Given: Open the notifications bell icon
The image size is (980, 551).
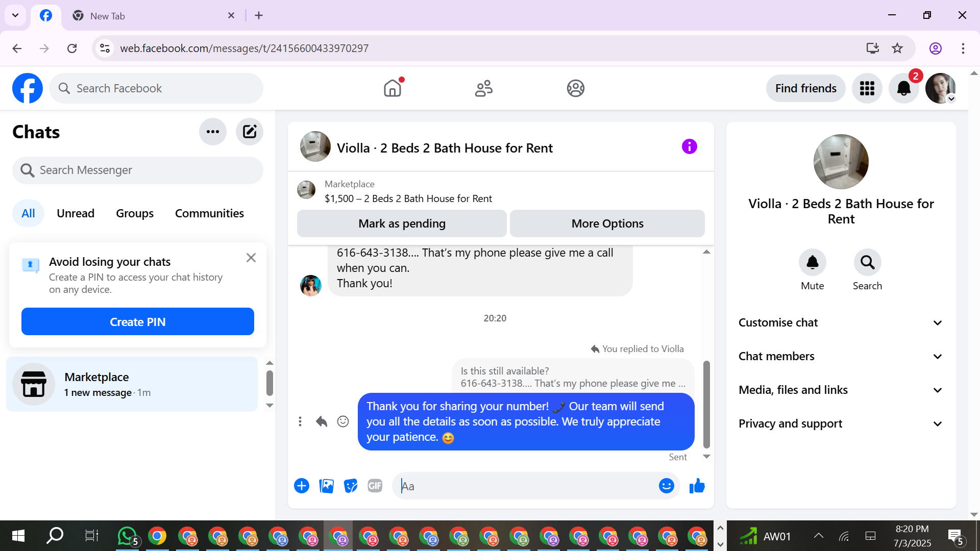Looking at the screenshot, I should click(903, 88).
